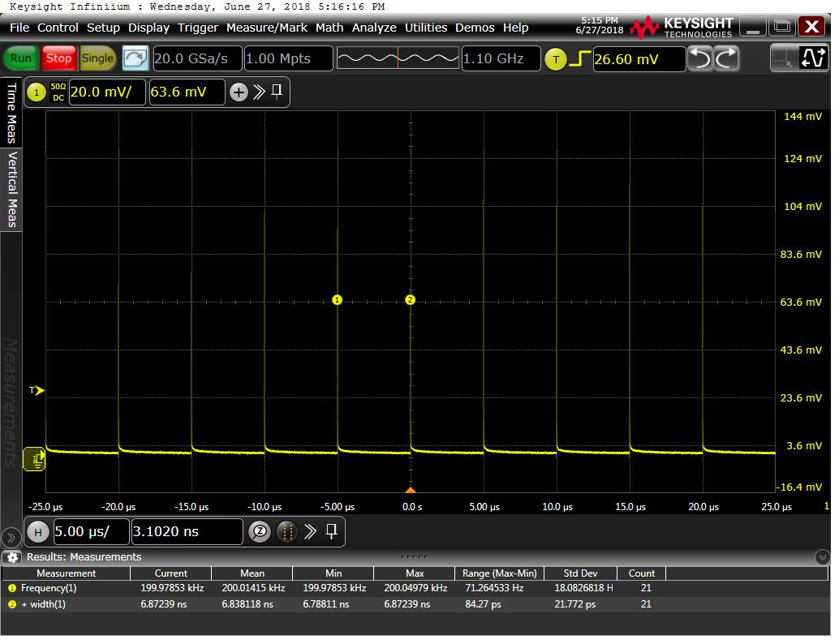
Task: Click the horizontal zoom magnifier icon
Action: 259,532
